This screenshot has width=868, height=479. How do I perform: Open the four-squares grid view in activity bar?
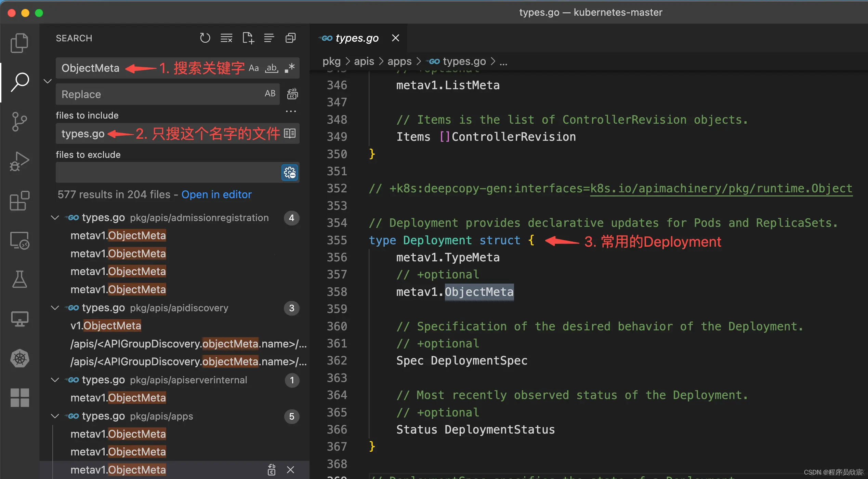(19, 398)
